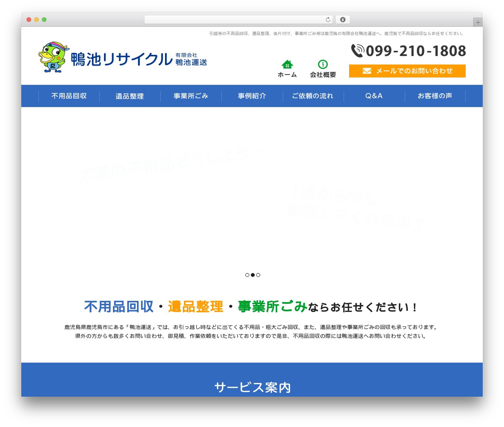Open 遺品整理 menu item
The image size is (504, 427).
[130, 96]
